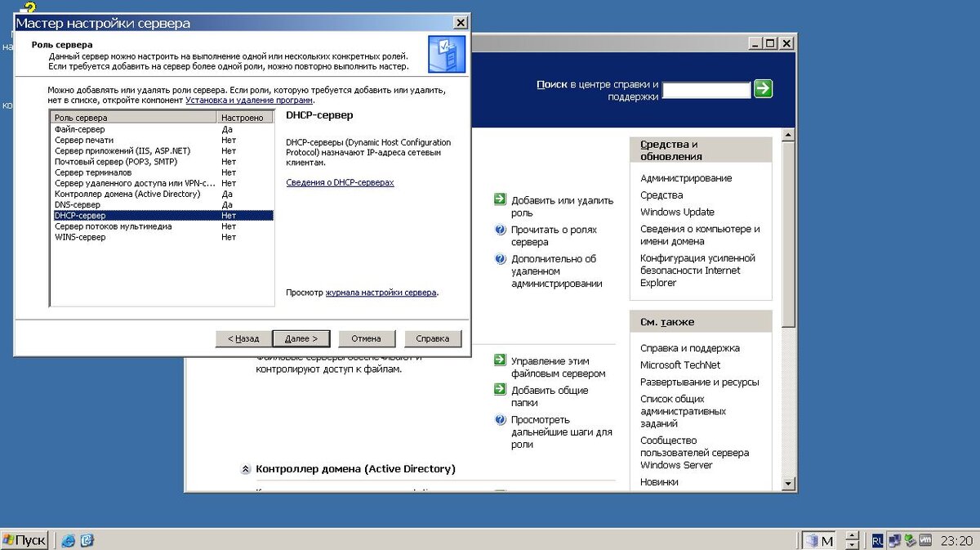Viewport: 980px width, 550px height.
Task: Click green arrow icon beside 'Добавить или удалить роль'
Action: tap(500, 199)
